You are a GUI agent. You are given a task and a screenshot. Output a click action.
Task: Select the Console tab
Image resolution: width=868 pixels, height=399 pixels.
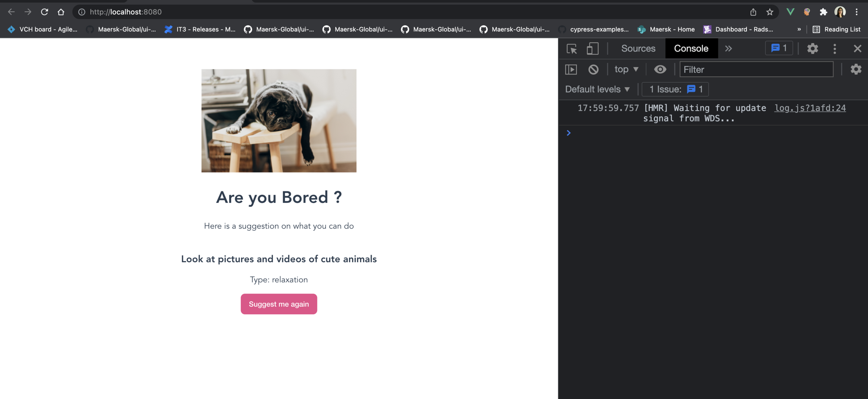click(x=691, y=49)
